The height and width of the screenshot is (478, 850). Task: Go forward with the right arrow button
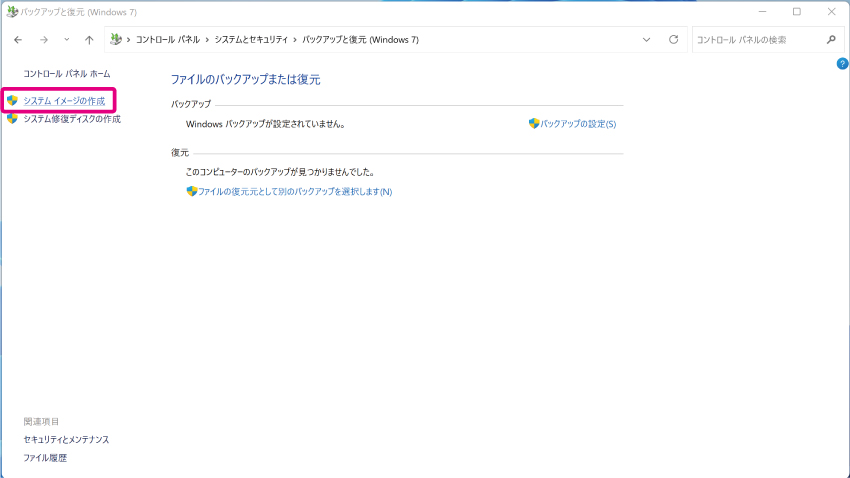point(43,40)
